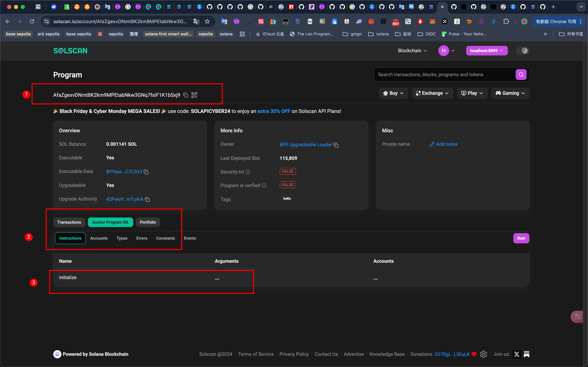The height and width of the screenshot is (367, 588).
Task: Switch to the Transactions tab
Action: pyautogui.click(x=69, y=222)
